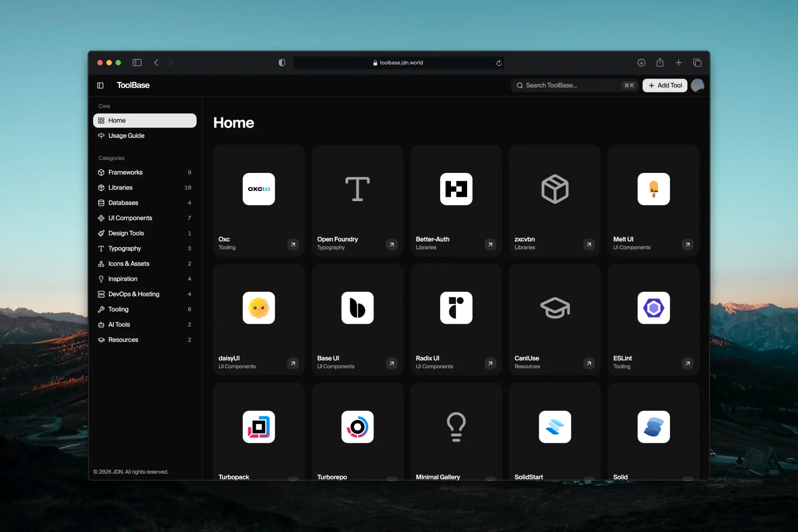The height and width of the screenshot is (532, 798).
Task: Click the SolidStart logo icon
Action: tap(555, 427)
